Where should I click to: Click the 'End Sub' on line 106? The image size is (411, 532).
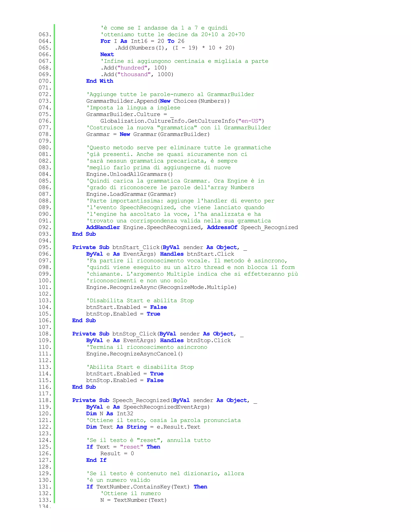[84, 321]
